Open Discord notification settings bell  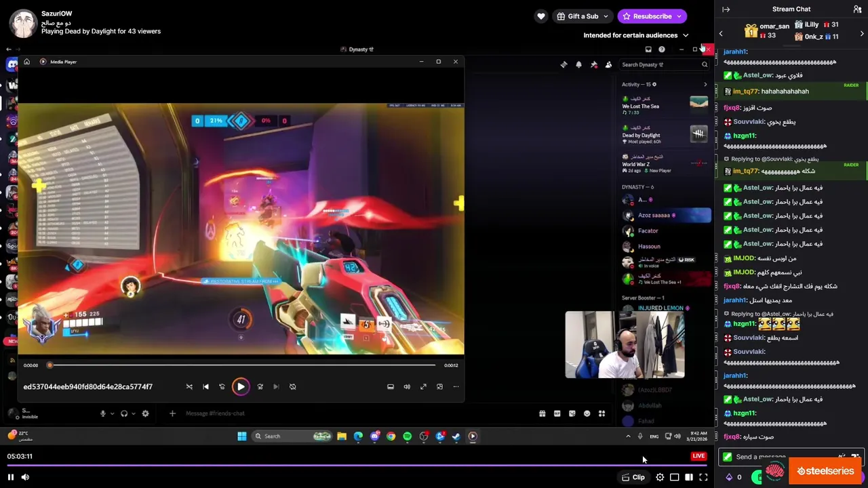coord(578,64)
